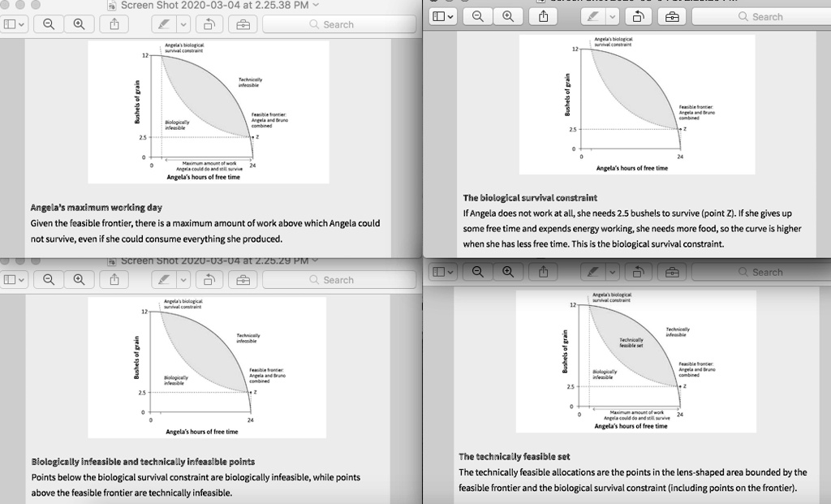The image size is (831, 504).
Task: Select heading 'Biologically infeasible and technically infeasible points'
Action: point(143,462)
